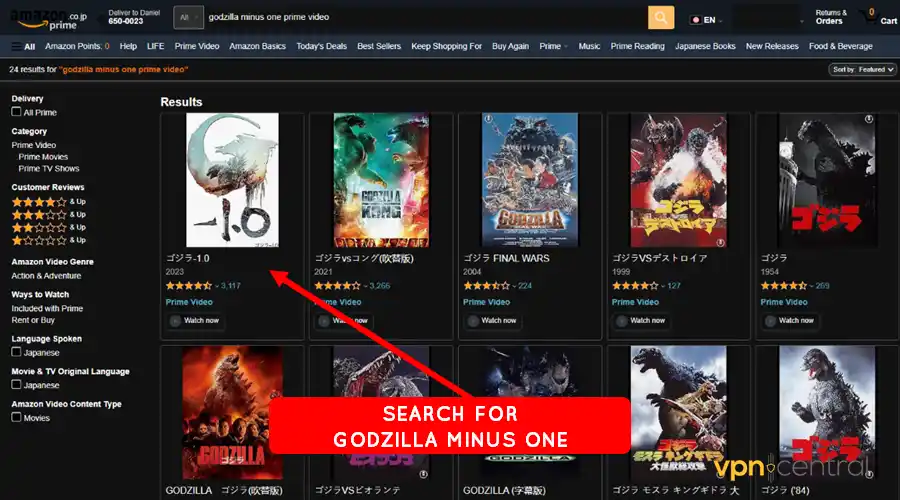Open Food & Beverage navigation item
The width and height of the screenshot is (900, 500).
point(840,46)
